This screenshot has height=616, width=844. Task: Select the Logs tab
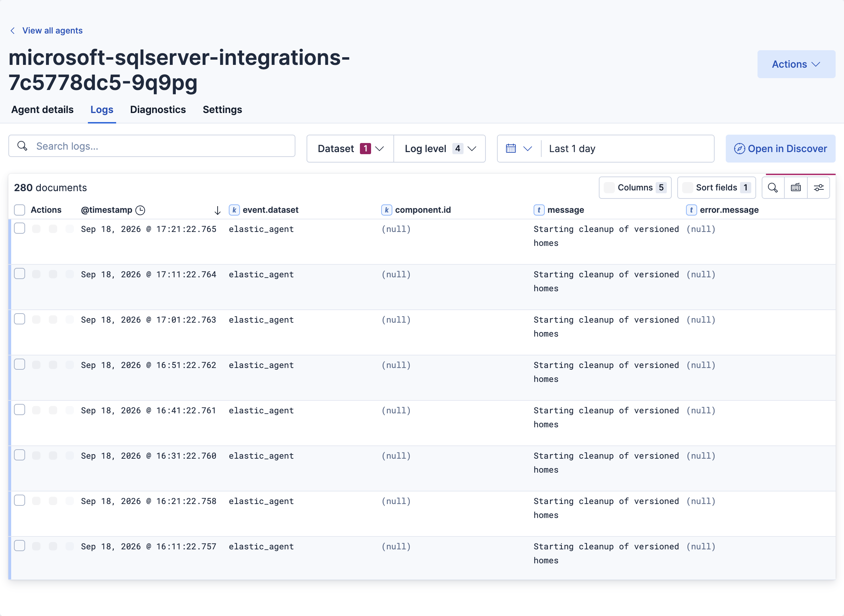click(x=102, y=110)
